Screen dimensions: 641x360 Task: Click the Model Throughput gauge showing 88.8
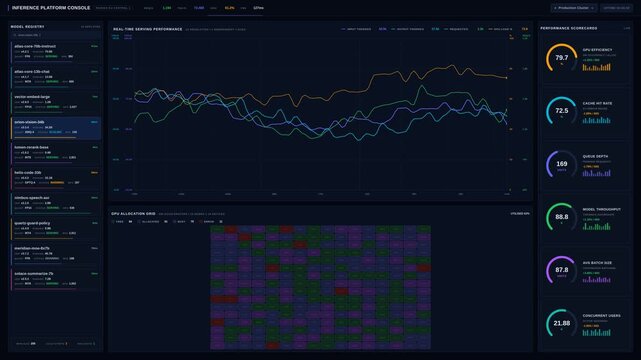(561, 217)
